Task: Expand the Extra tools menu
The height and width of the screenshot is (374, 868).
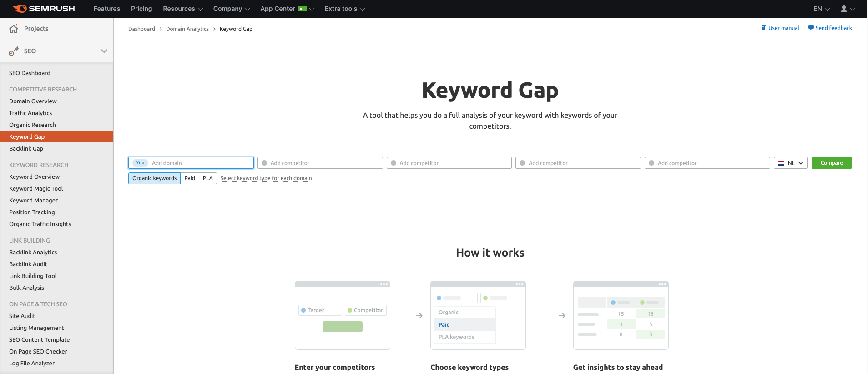Action: (x=345, y=9)
